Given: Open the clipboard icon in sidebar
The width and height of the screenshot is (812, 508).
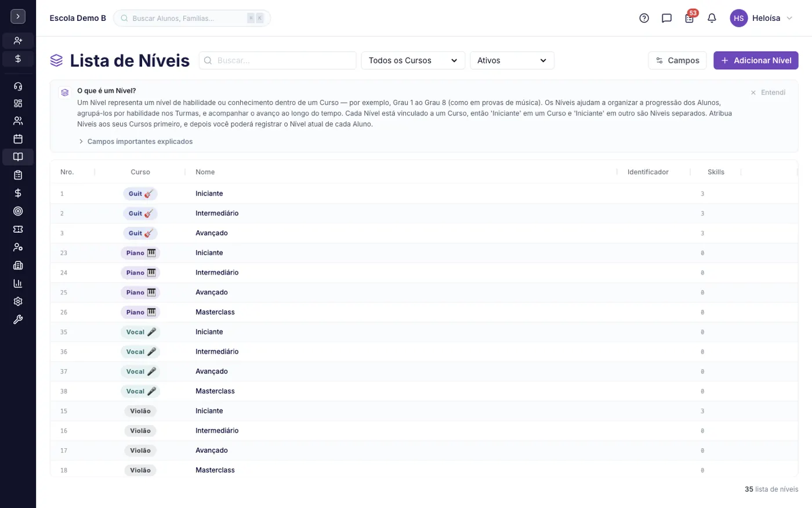Looking at the screenshot, I should tap(18, 175).
